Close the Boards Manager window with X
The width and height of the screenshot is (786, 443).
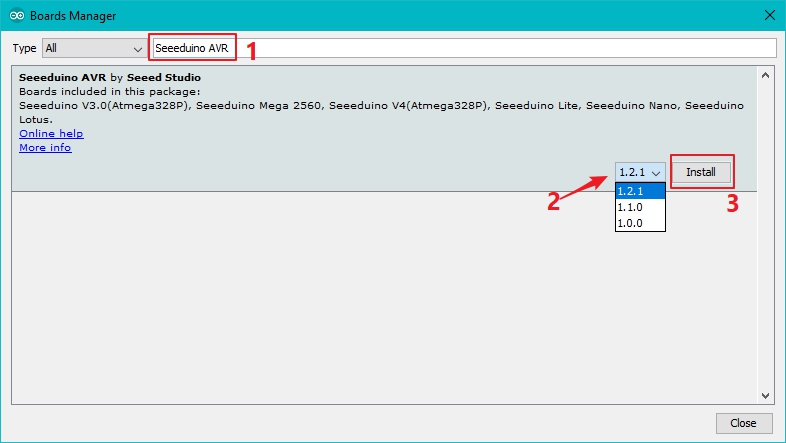[x=770, y=16]
